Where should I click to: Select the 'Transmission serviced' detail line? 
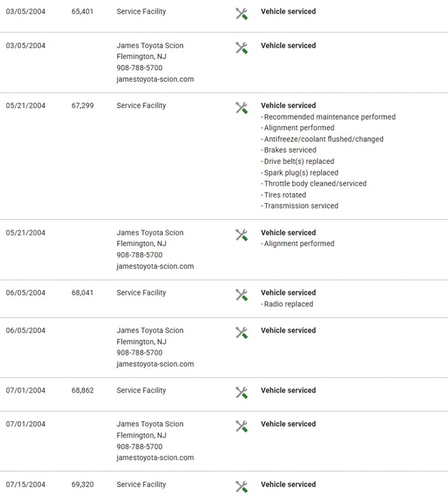pyautogui.click(x=300, y=206)
